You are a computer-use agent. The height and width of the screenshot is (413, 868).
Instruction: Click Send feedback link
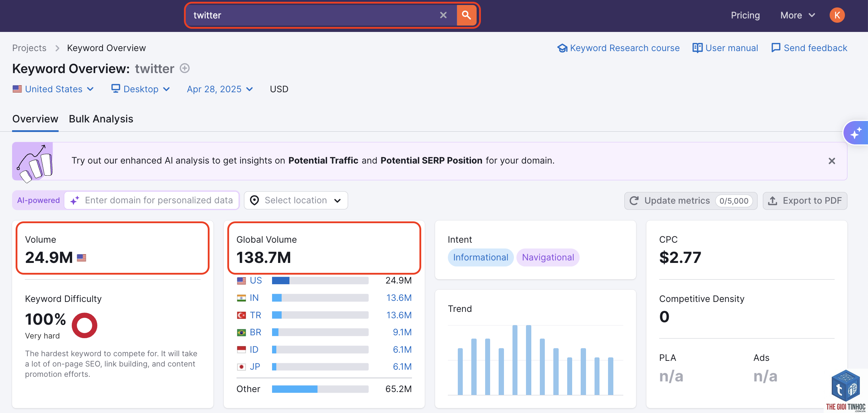click(809, 48)
